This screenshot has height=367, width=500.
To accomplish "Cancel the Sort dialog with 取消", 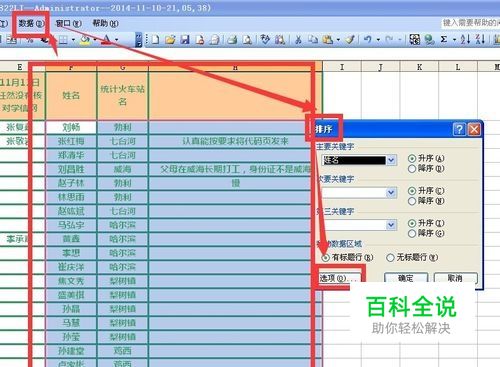I will 455,278.
